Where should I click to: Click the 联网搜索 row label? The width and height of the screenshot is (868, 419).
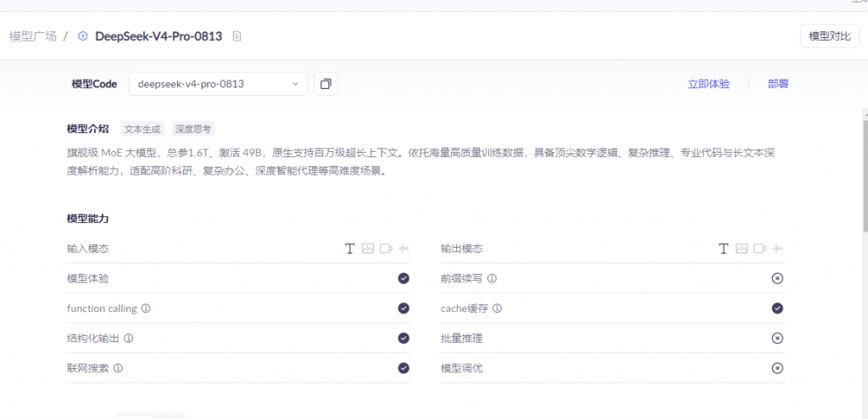click(87, 368)
